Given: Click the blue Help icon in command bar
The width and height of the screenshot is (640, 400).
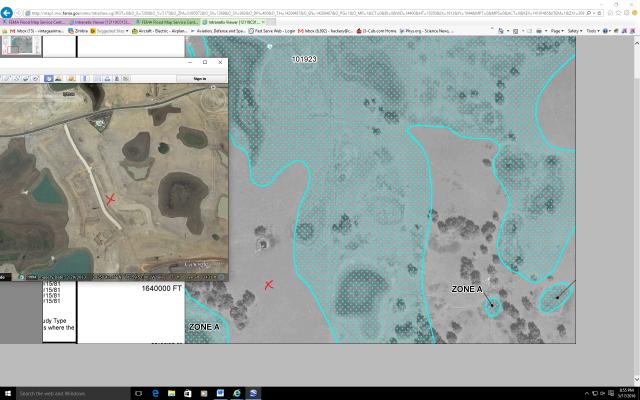Looking at the screenshot, I should (606, 31).
